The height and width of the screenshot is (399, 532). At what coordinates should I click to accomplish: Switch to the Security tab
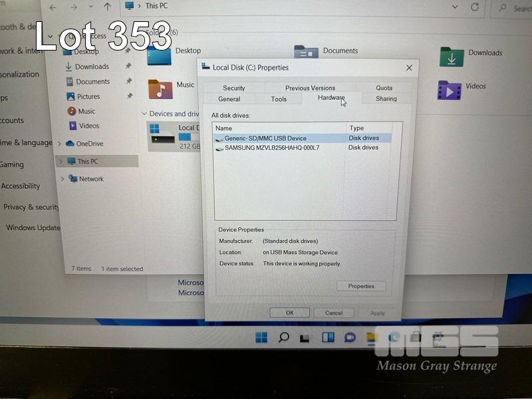pos(233,88)
